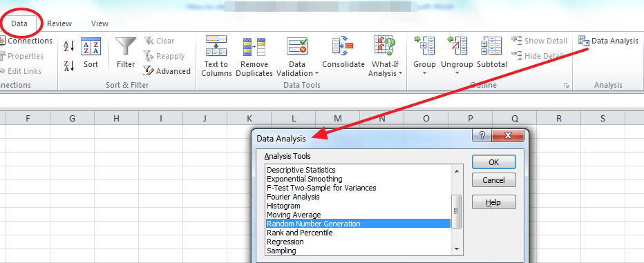Clear the applied filter

159,41
